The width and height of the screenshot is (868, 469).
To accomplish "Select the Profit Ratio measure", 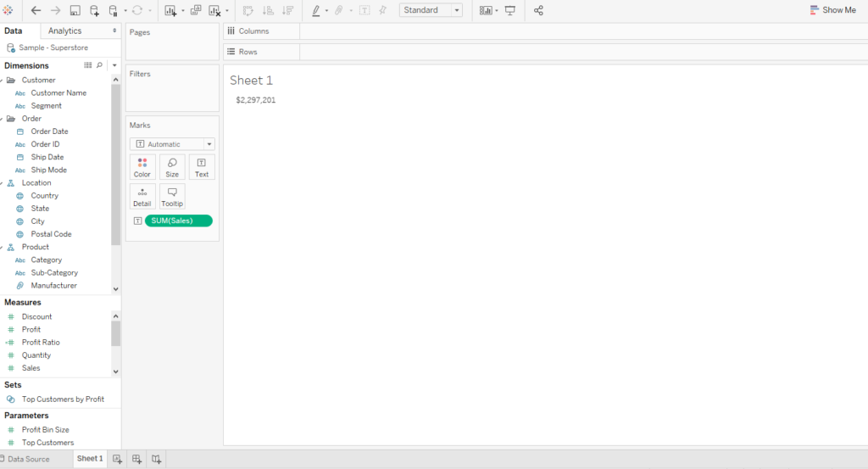I will (x=41, y=343).
